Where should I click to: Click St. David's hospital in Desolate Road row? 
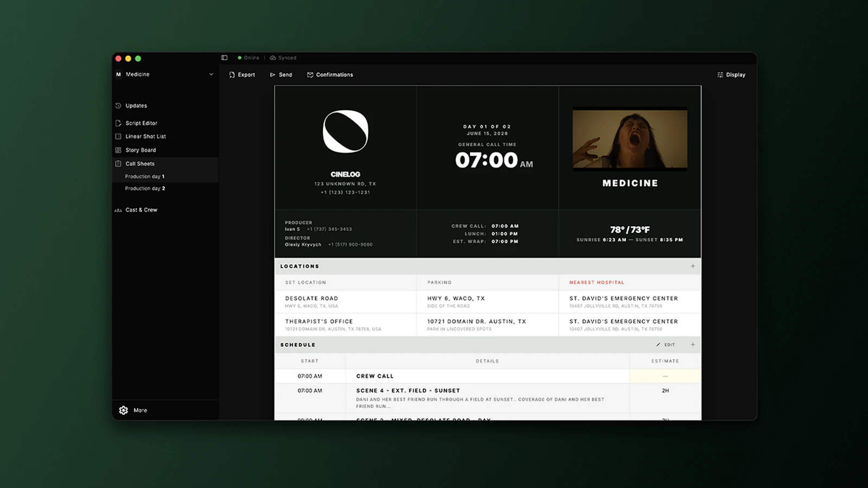coord(630,302)
